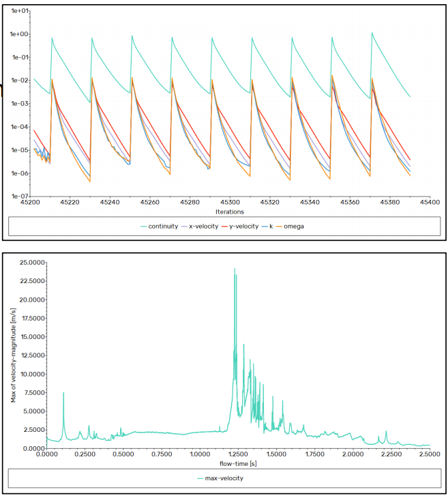Click the 25.0000 tick on velocity axis
The height and width of the screenshot is (496, 448).
(x=29, y=262)
